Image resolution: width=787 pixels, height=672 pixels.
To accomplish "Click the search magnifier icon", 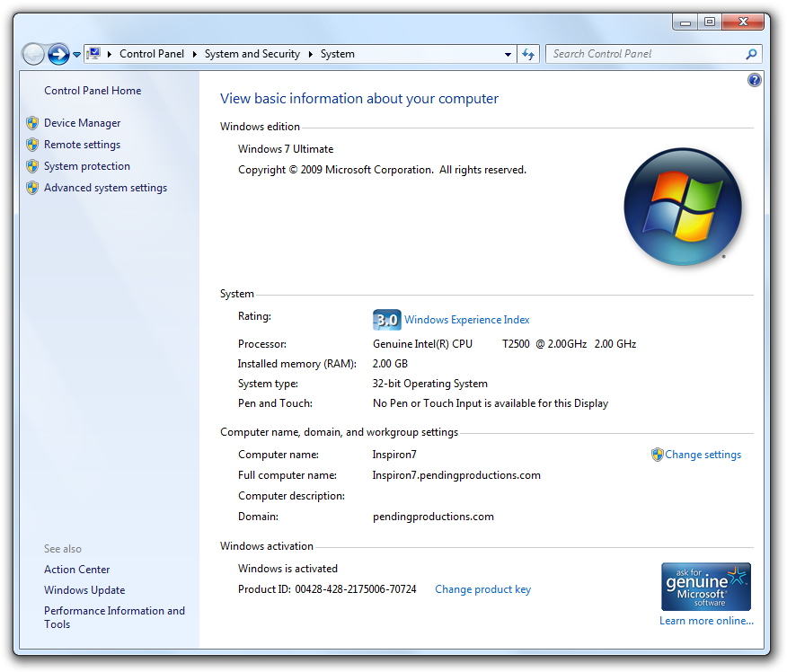I will [751, 54].
